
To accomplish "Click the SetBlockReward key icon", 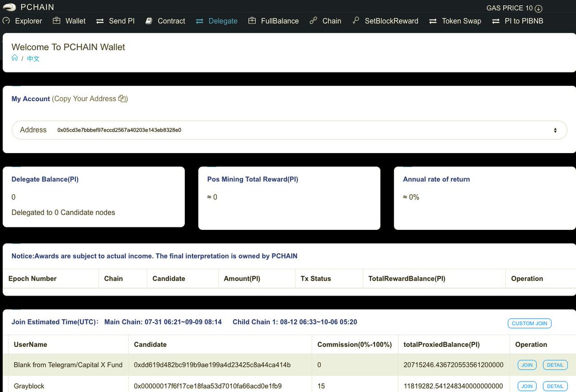I will 356,21.
